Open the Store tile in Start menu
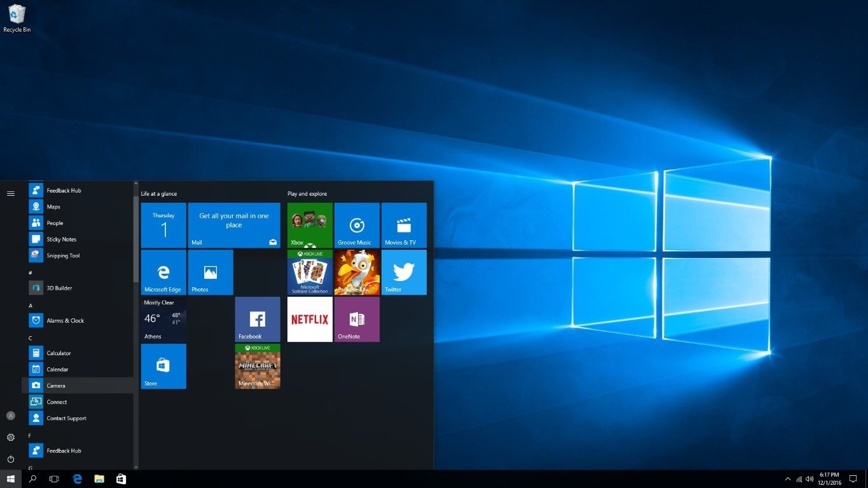 pyautogui.click(x=163, y=366)
